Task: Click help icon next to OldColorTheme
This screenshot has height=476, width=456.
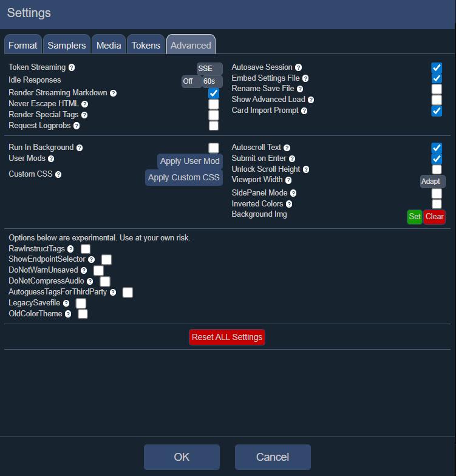Action: (68, 314)
